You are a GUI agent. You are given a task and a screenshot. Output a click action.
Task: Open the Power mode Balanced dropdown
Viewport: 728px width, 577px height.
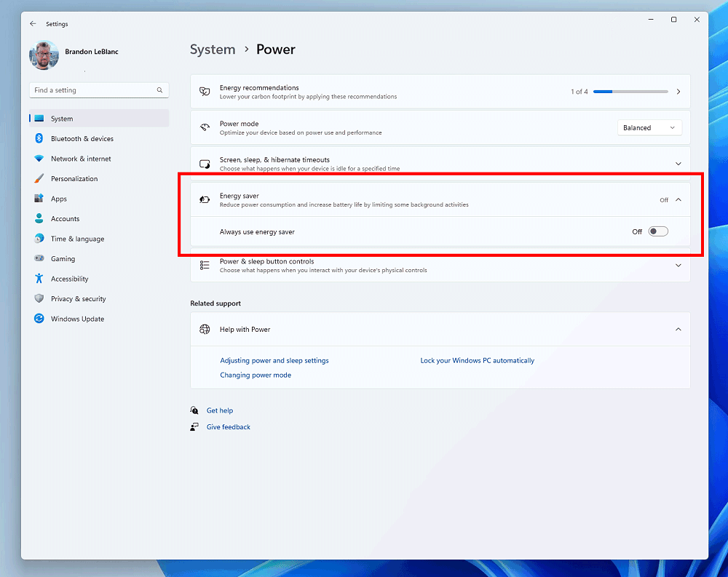(649, 128)
